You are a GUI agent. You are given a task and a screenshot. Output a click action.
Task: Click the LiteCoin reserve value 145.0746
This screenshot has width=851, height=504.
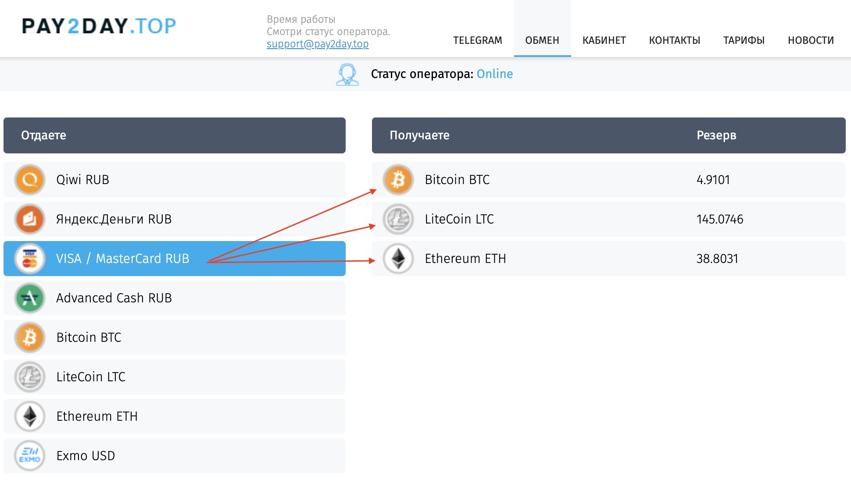720,219
